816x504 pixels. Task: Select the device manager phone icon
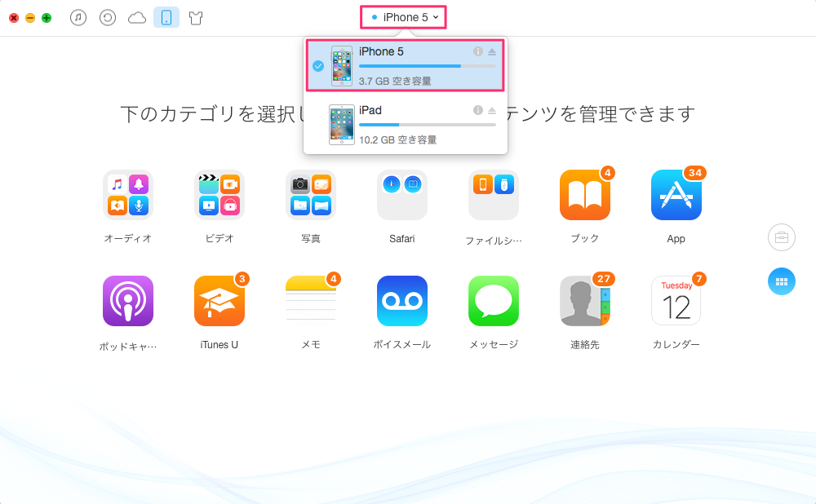[x=166, y=18]
